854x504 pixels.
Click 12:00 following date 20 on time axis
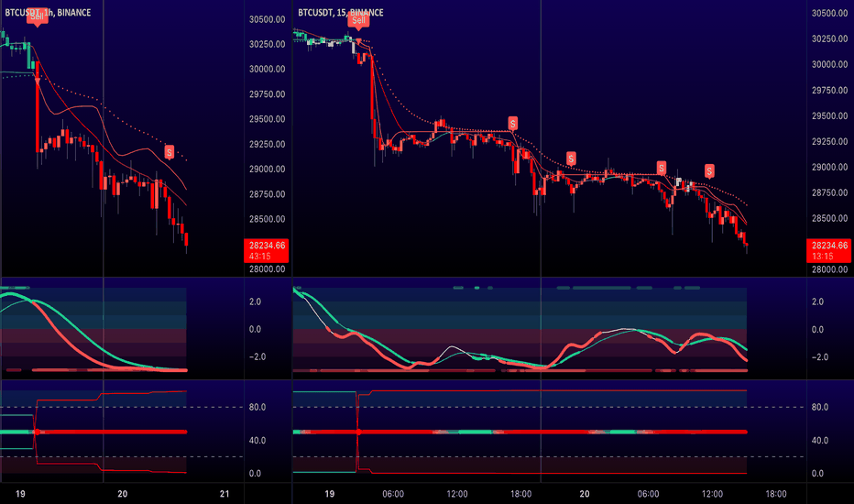712,494
